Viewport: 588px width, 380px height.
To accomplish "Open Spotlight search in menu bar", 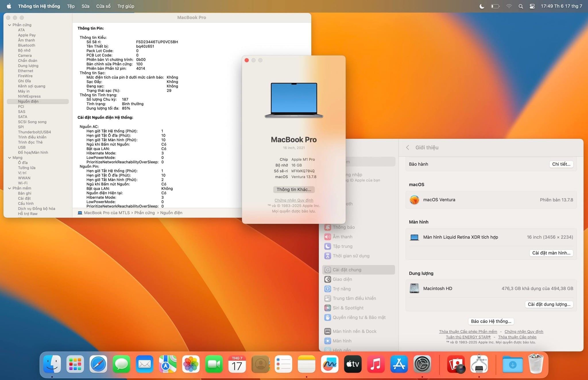I will click(521, 6).
